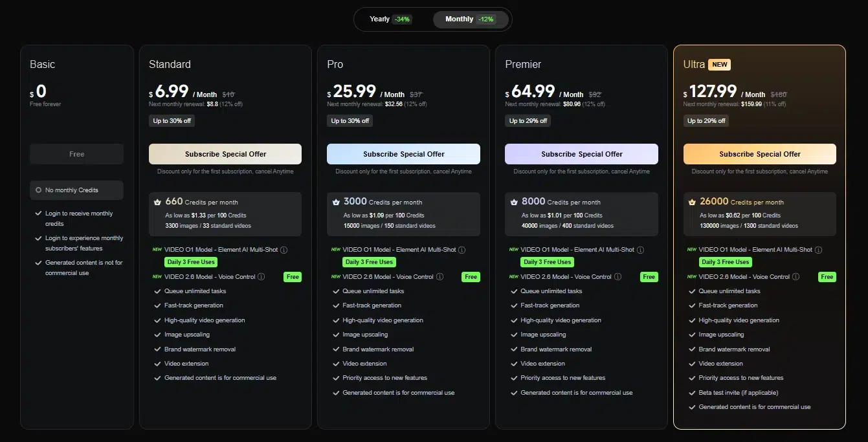
Task: Click info icon beside Pro VIDEO O1 Model
Action: click(462, 250)
